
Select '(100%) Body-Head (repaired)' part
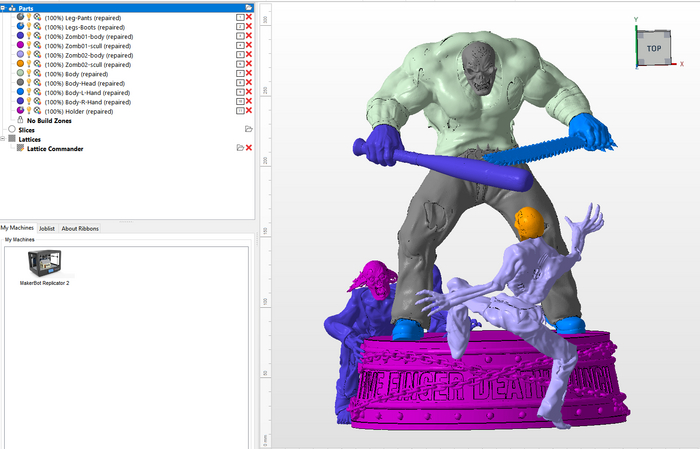click(85, 83)
